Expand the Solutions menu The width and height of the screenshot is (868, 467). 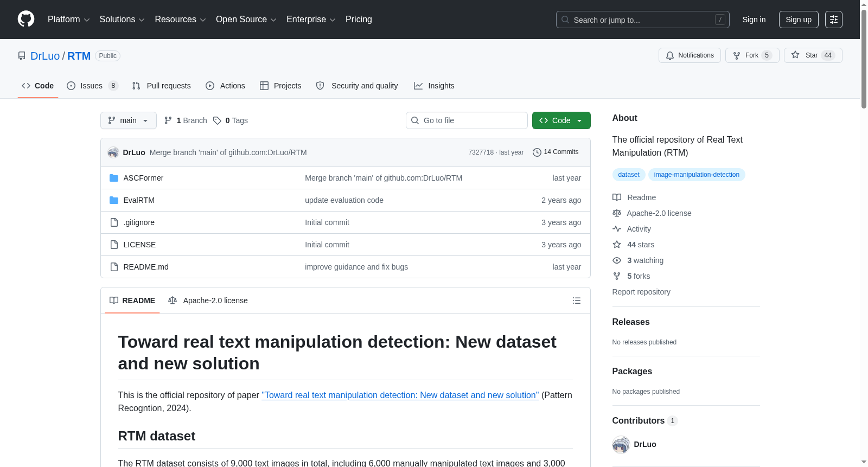coord(122,20)
